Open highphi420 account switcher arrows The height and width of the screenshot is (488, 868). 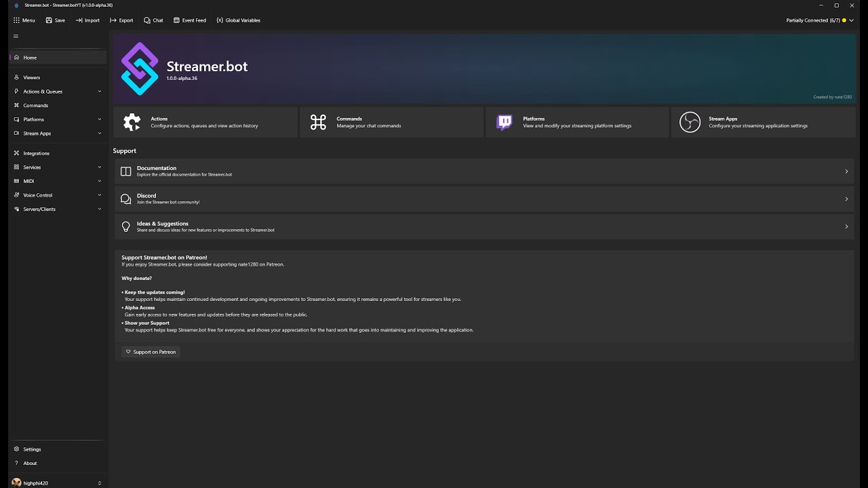[x=100, y=483]
